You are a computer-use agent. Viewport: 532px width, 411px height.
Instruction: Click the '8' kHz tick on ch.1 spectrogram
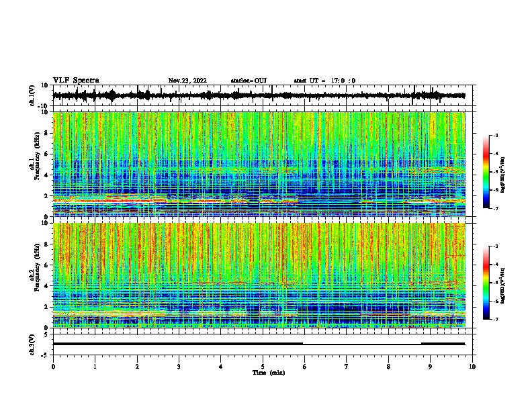coord(47,133)
